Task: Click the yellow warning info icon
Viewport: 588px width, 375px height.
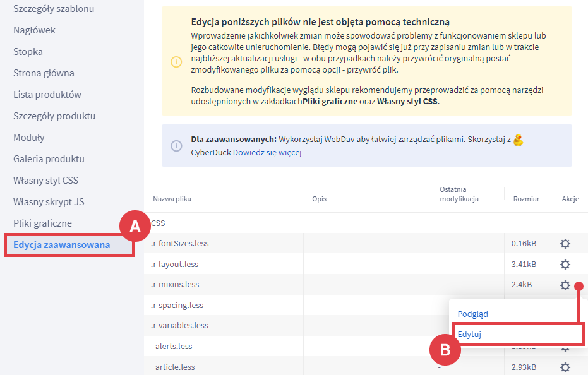Action: coord(176,61)
